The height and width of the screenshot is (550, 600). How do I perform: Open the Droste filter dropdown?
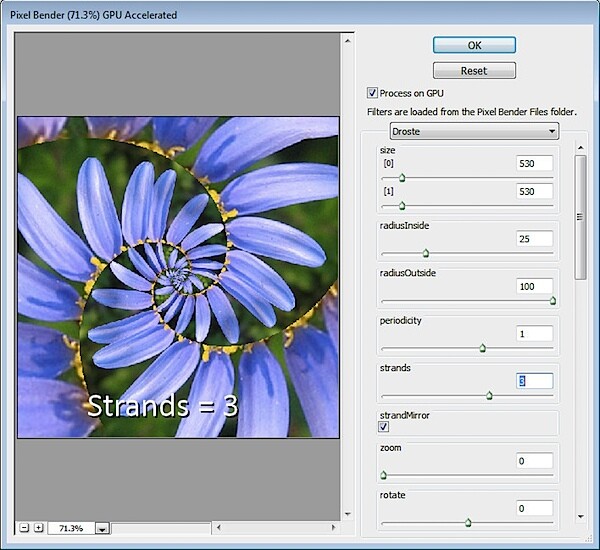(x=474, y=131)
